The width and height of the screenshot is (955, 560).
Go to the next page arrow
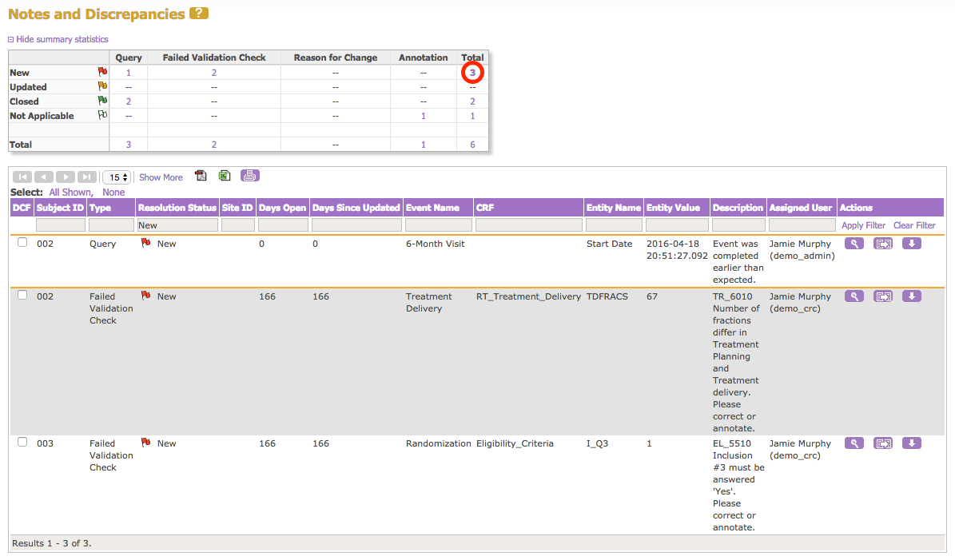[x=66, y=177]
